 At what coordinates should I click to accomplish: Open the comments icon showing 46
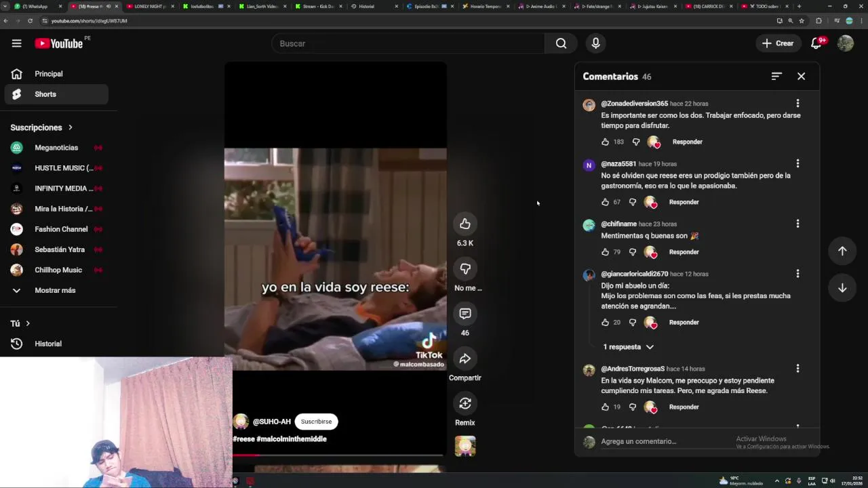click(465, 314)
